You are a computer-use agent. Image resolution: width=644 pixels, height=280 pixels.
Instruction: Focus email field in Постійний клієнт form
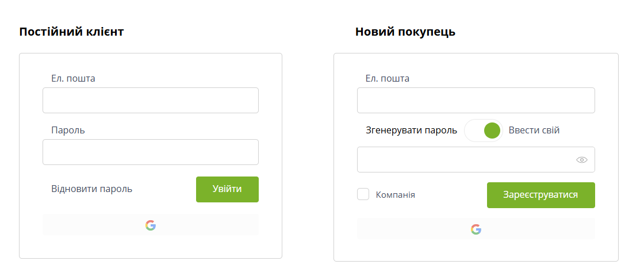151,100
